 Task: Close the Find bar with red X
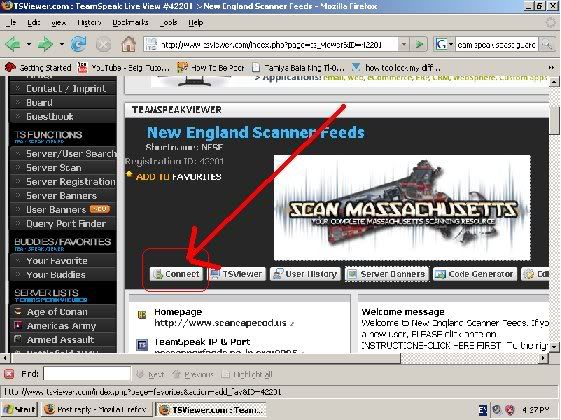pos(9,374)
